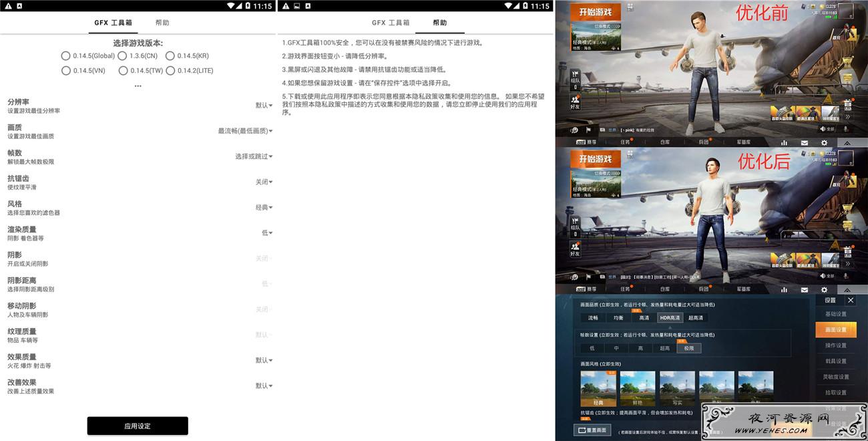Click 重置画面 reset graphics button
Image resolution: width=868 pixels, height=441 pixels.
(x=592, y=430)
